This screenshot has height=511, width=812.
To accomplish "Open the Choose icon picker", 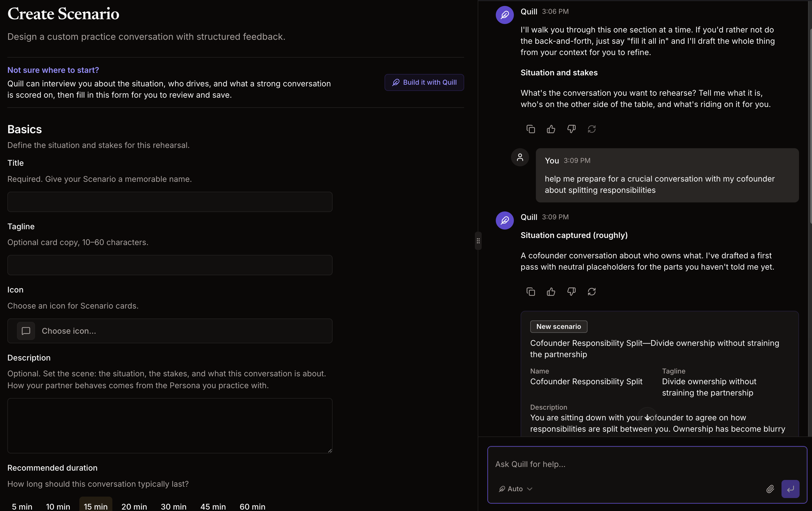I will [170, 331].
